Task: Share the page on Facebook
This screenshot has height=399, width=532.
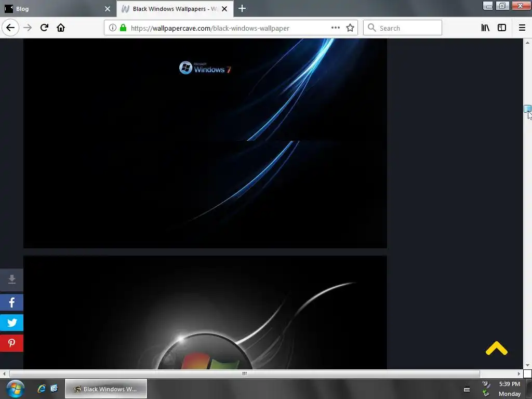Action: [x=11, y=302]
